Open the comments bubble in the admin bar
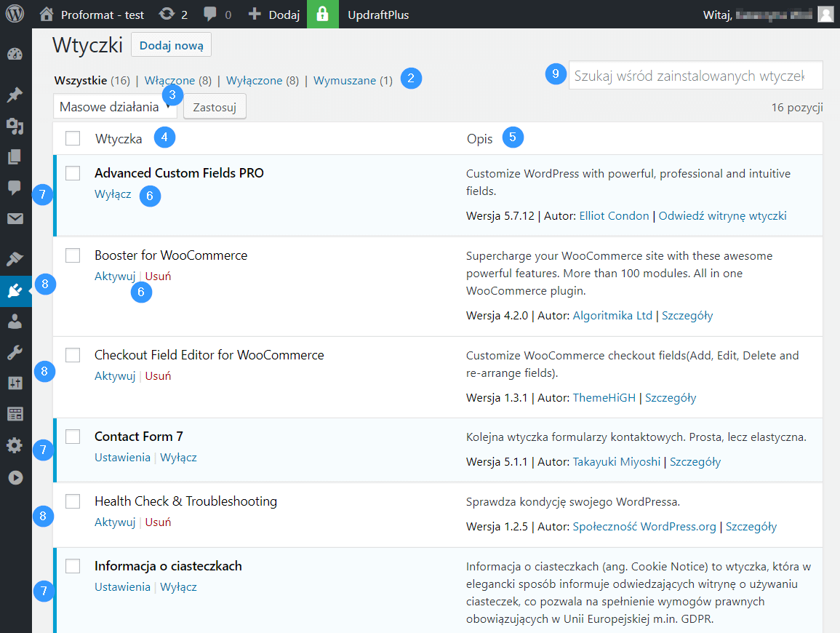The height and width of the screenshot is (633, 840). point(210,14)
